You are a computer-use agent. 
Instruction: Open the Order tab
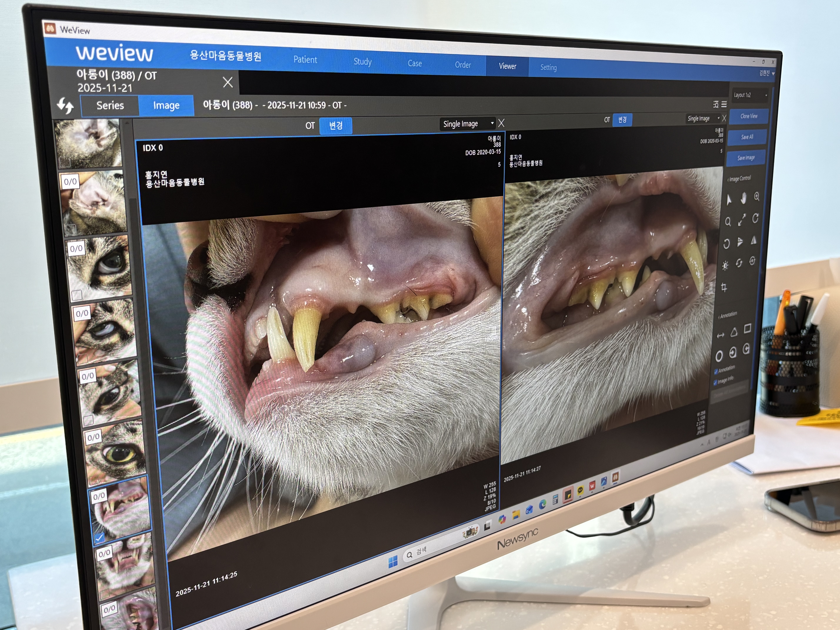[463, 65]
